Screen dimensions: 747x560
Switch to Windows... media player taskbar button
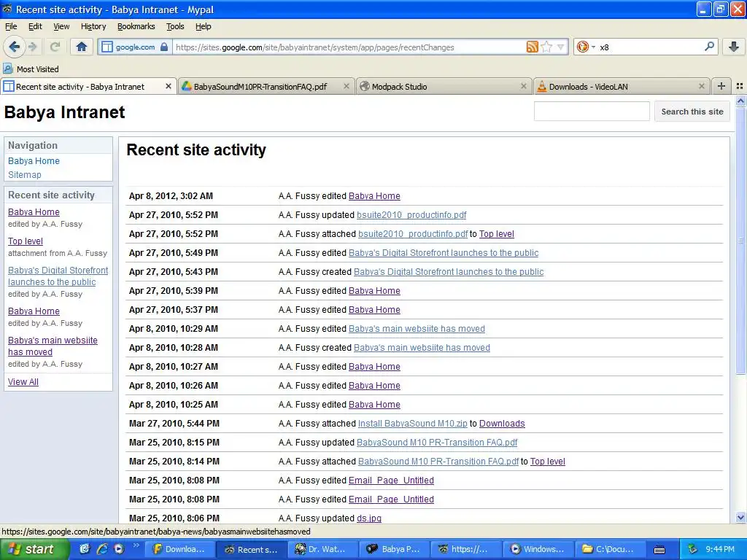coord(538,549)
